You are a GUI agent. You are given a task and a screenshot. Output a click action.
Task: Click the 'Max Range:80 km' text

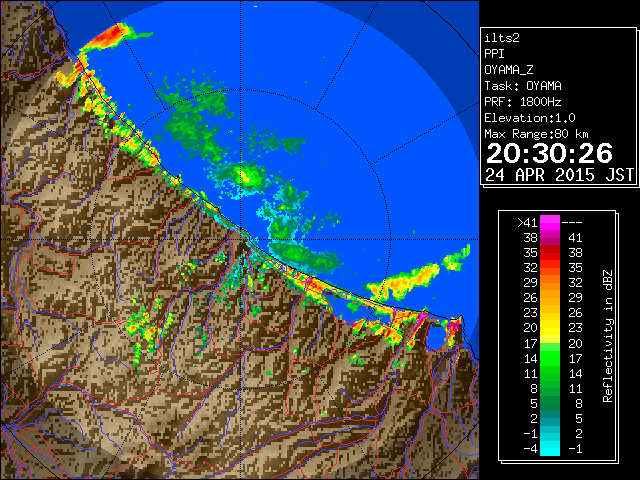(x=536, y=134)
